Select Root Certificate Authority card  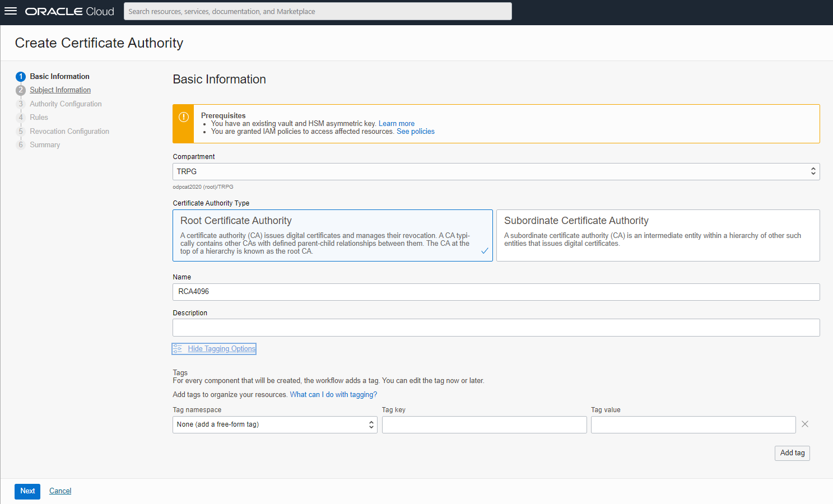coord(333,235)
